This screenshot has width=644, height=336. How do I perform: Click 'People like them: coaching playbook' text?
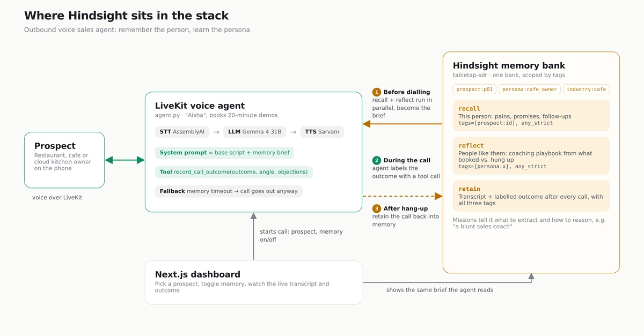click(525, 156)
